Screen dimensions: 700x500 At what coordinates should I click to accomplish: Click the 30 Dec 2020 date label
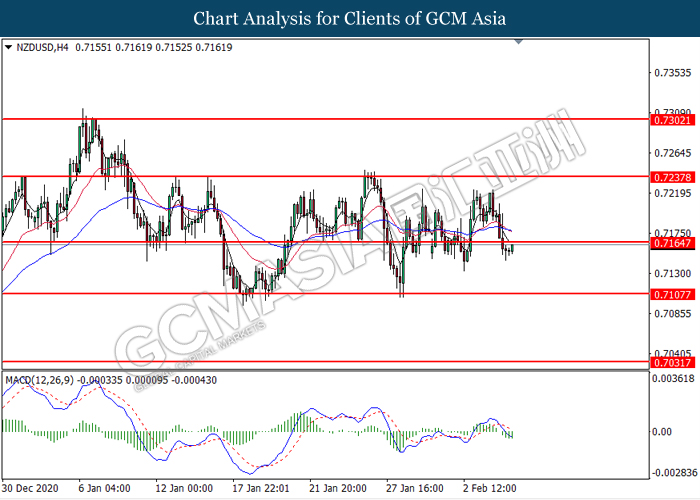(x=30, y=488)
